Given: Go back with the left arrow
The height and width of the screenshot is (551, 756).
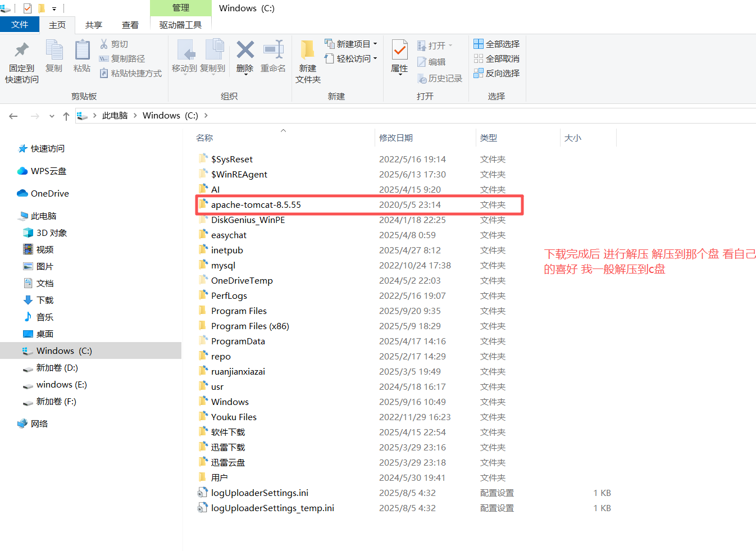Looking at the screenshot, I should (x=13, y=116).
